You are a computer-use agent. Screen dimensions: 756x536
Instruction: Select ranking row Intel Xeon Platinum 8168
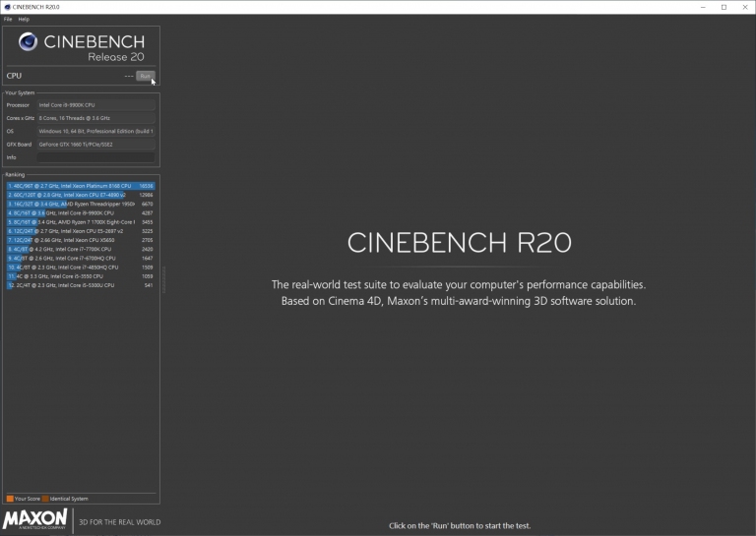(81, 186)
